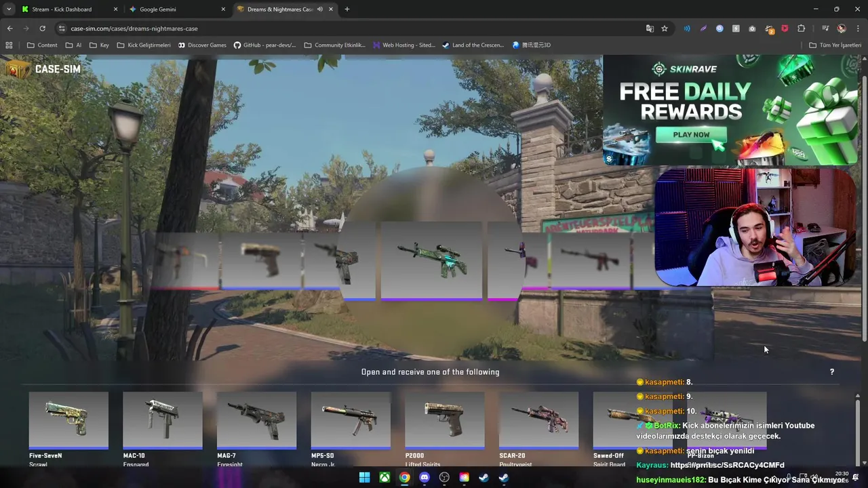Mute audio icon on Dreams & Nightmares tab
Viewport: 868px width, 488px height.
pos(319,9)
